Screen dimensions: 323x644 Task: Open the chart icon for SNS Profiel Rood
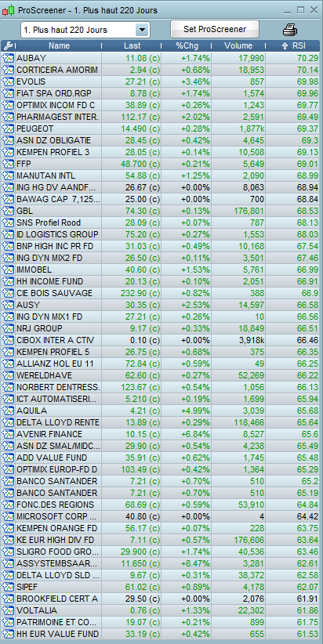(8, 223)
